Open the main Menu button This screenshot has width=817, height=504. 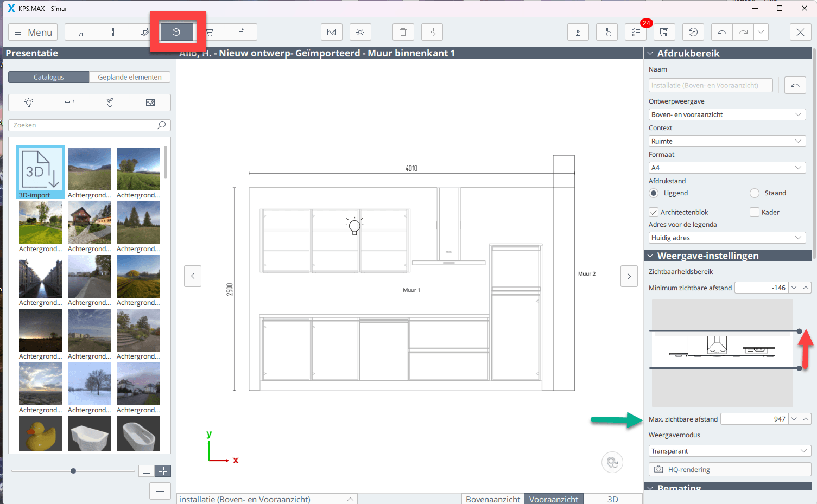33,33
